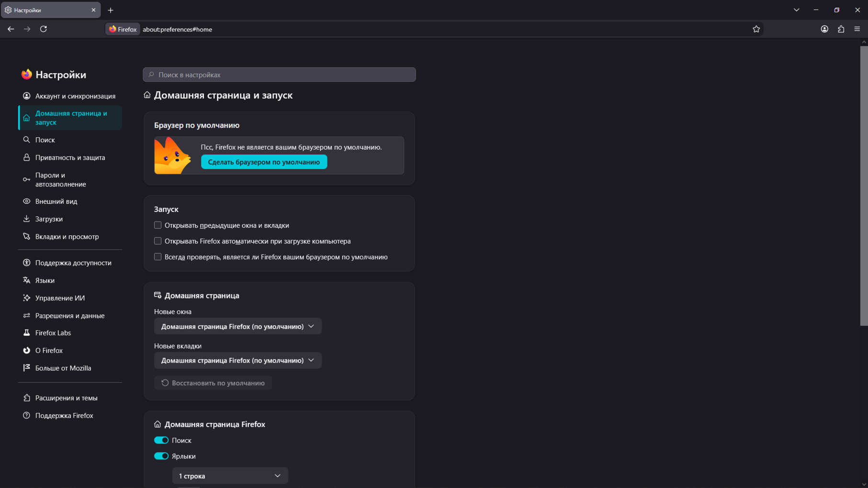Click the address bar URL about:preferences#home
The image size is (868, 488).
click(177, 29)
